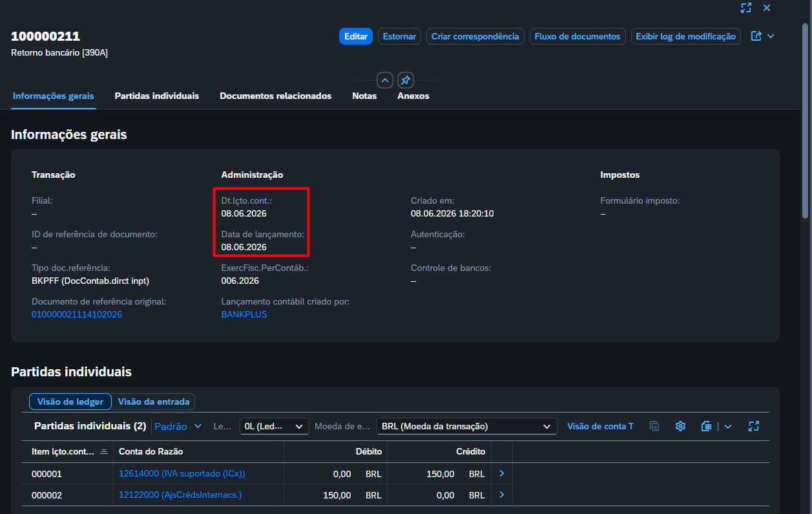
Task: Close the document detail panel
Action: 767,8
